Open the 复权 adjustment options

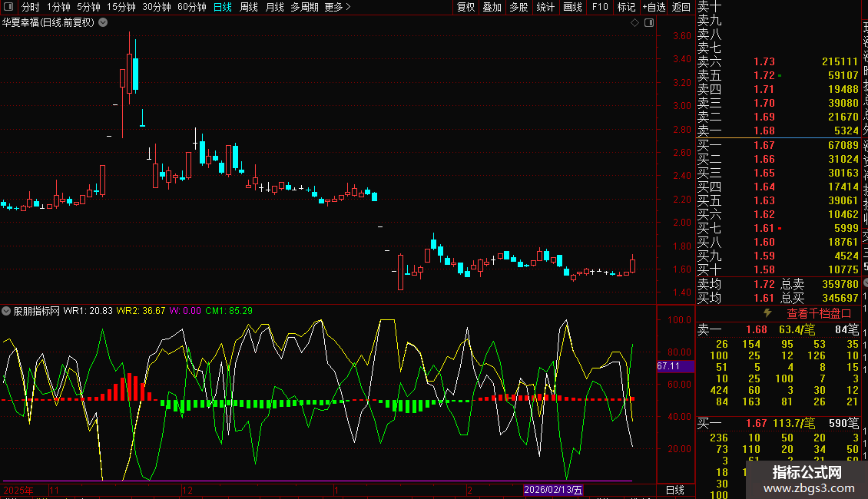point(465,7)
